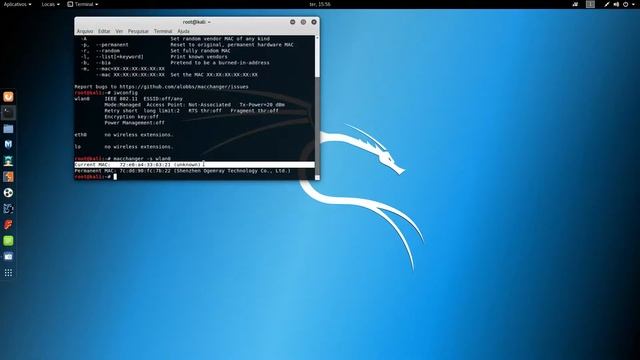
Task: Show all applications grid in the dock
Action: click(8, 273)
